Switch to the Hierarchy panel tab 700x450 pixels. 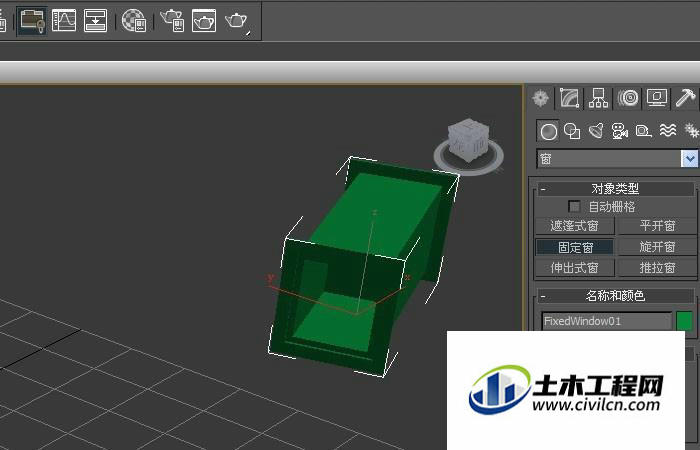598,98
